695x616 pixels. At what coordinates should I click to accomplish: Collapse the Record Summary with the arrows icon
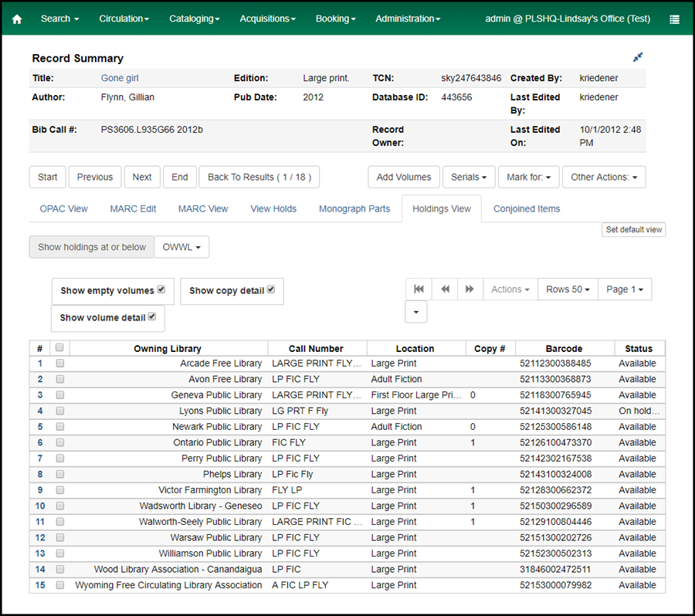[637, 57]
